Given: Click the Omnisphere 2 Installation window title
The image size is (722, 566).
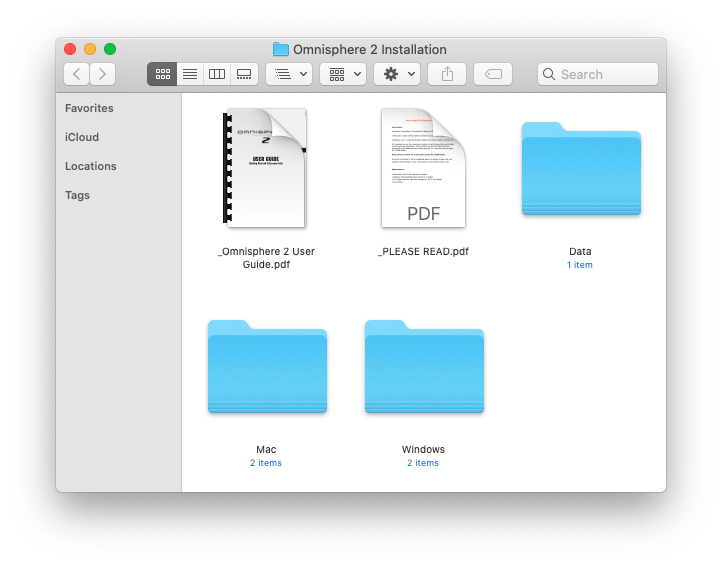Looking at the screenshot, I should [x=370, y=49].
